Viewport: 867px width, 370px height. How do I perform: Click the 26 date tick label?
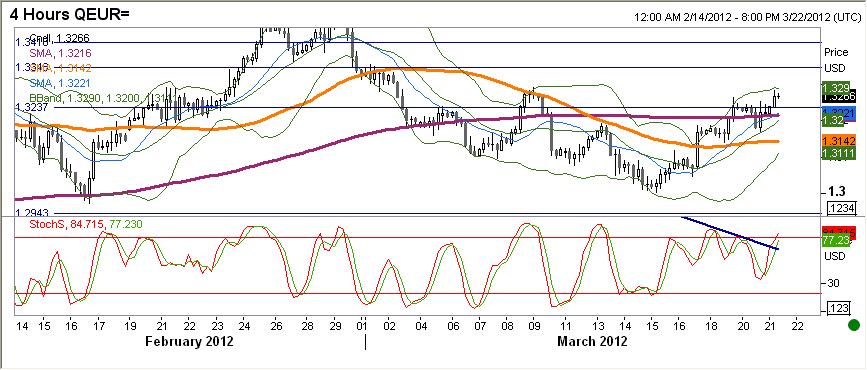click(x=277, y=325)
